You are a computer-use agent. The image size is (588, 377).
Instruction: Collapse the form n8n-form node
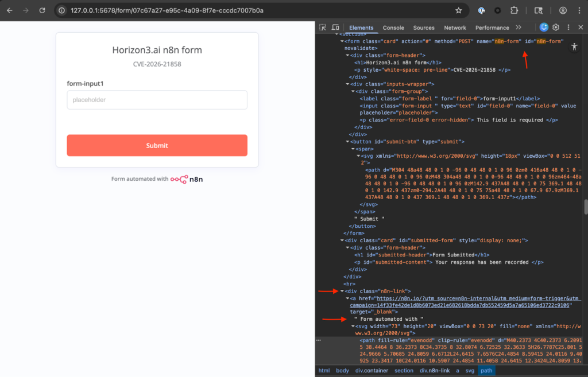343,41
